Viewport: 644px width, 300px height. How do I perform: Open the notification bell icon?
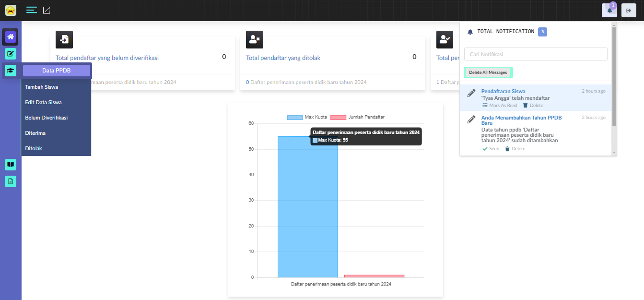(x=609, y=10)
